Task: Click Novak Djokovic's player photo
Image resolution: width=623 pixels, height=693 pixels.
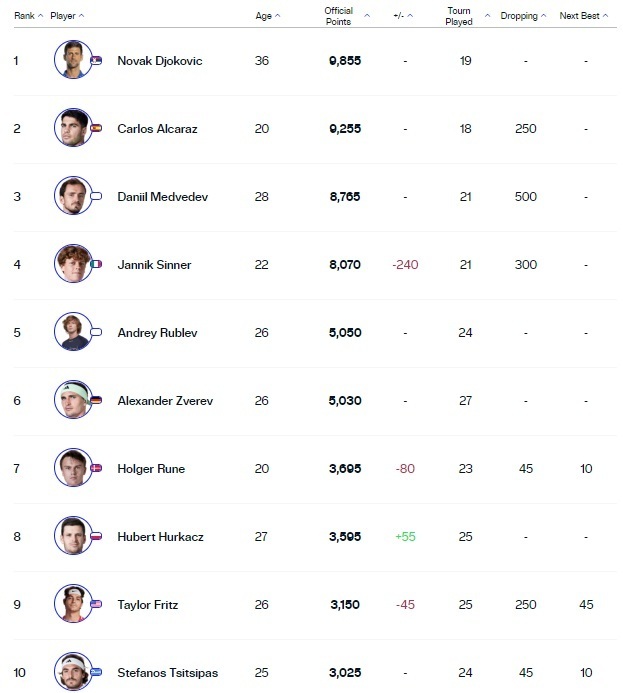Action: tap(72, 60)
